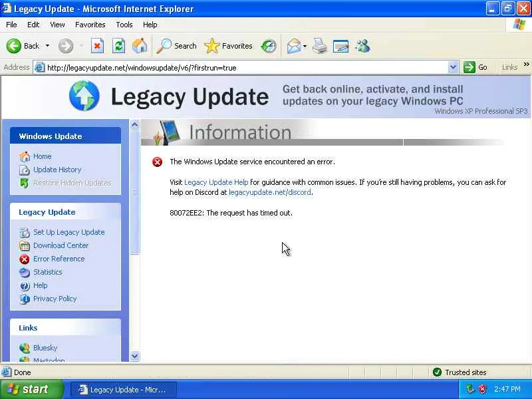Screen dimensions: 532x399
Task: Open the Privacy Policy link
Action: point(55,299)
